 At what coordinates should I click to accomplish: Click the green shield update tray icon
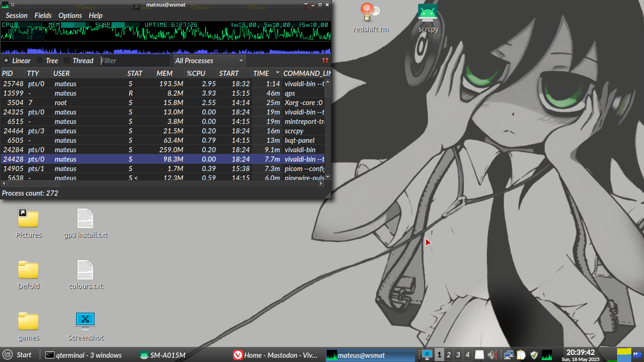coord(534,355)
